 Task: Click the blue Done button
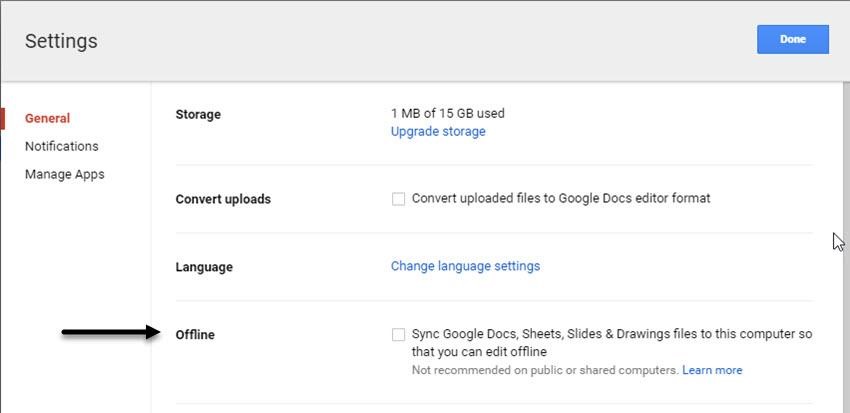pos(793,39)
